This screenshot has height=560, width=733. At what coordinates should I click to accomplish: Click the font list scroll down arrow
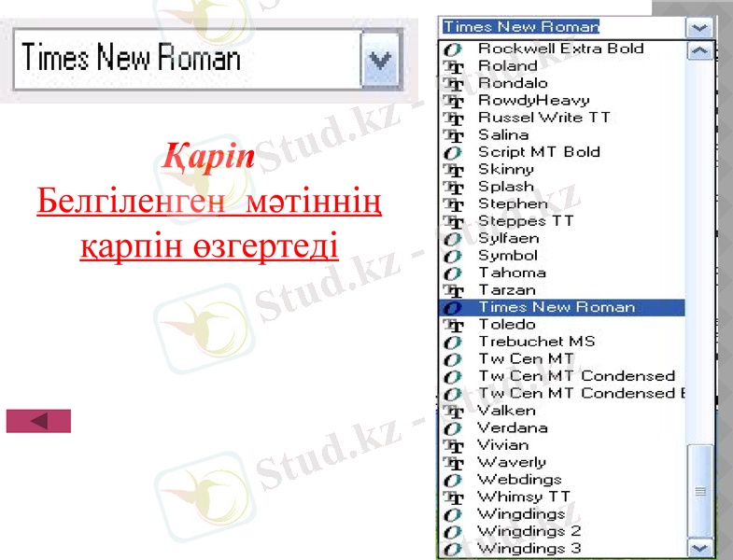click(699, 547)
